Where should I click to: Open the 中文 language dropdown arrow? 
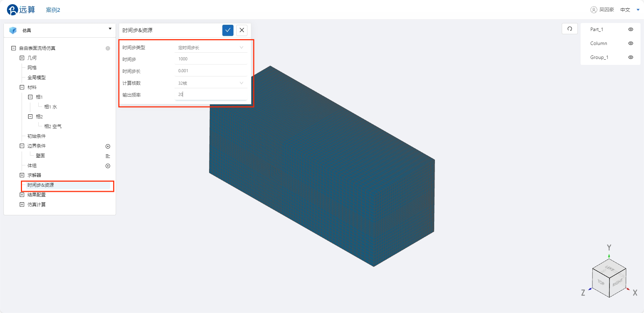click(x=638, y=10)
